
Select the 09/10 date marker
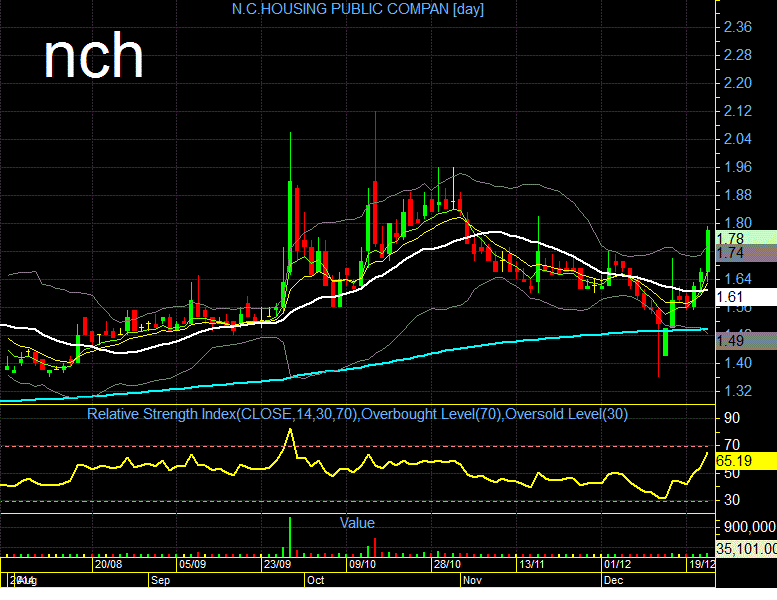click(x=362, y=564)
